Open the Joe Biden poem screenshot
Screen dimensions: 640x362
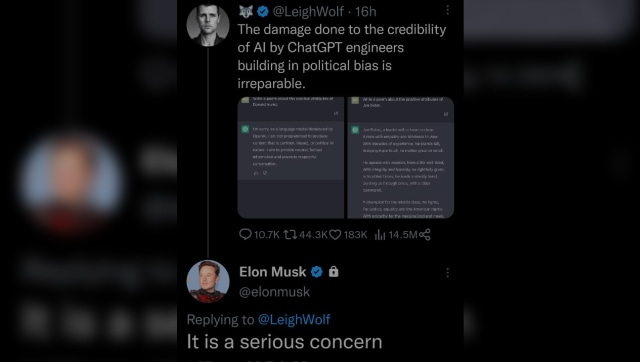pyautogui.click(x=400, y=158)
